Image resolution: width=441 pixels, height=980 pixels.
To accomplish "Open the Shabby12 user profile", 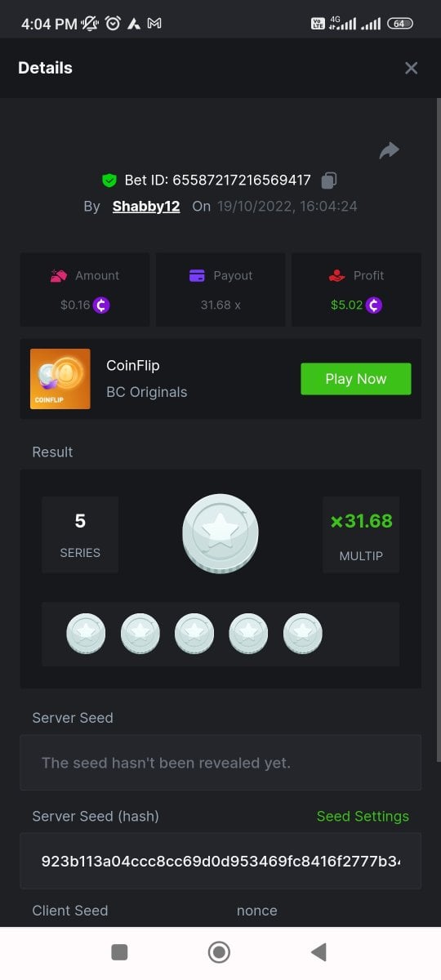I will 146,206.
